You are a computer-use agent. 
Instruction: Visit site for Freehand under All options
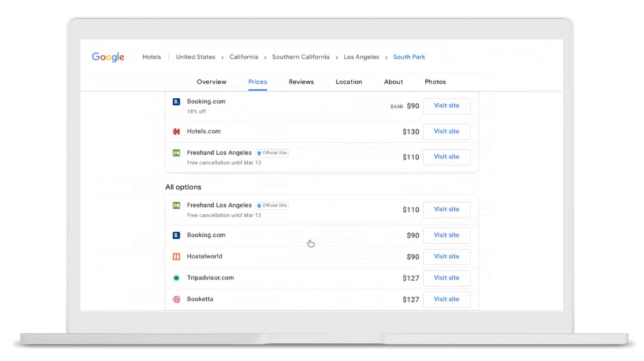[x=447, y=210]
